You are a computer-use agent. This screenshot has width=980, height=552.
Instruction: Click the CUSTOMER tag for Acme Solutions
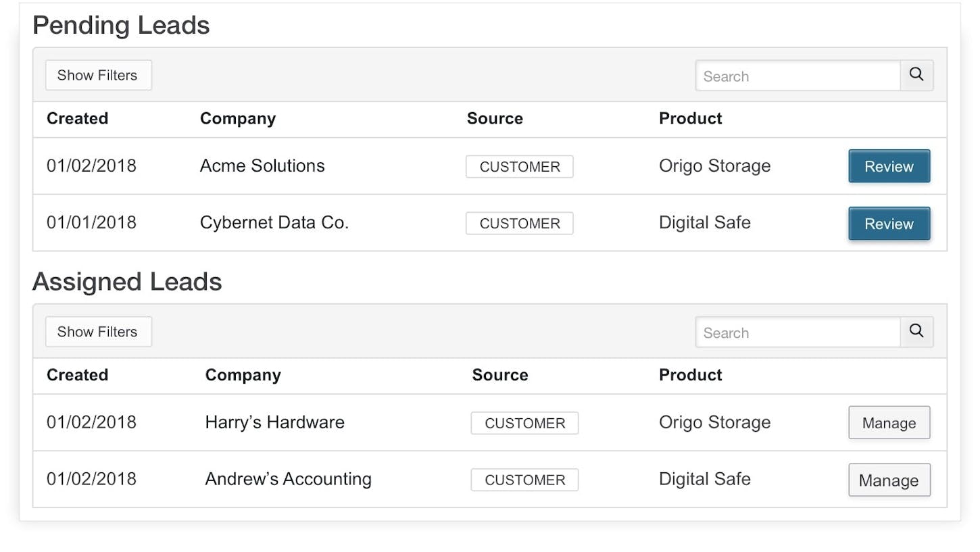point(519,167)
